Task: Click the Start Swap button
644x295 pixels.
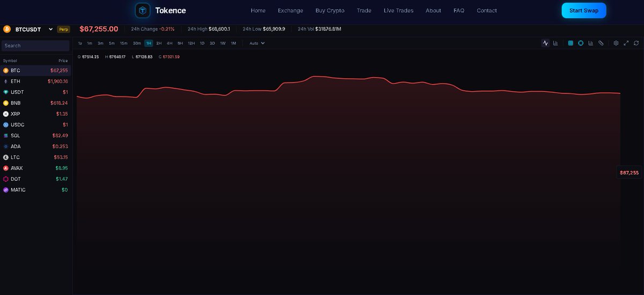Action: pyautogui.click(x=584, y=10)
